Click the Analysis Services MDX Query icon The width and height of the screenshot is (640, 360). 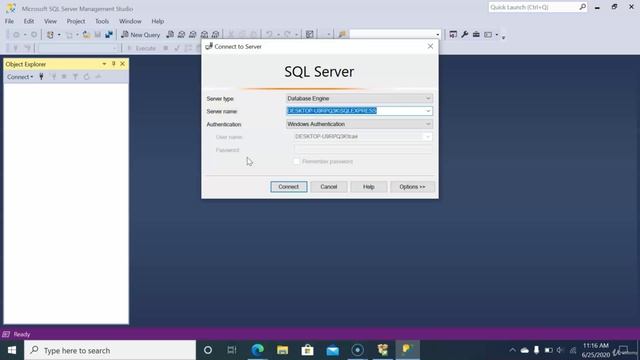[x=181, y=35]
